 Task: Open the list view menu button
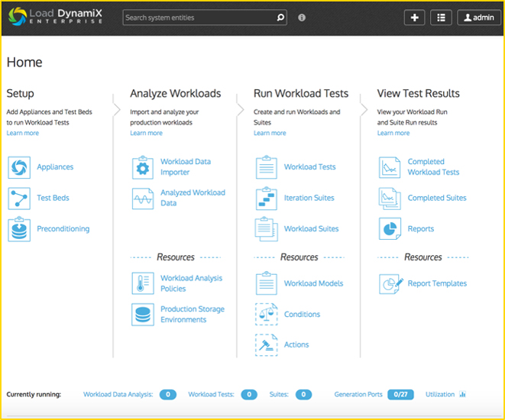pyautogui.click(x=441, y=18)
